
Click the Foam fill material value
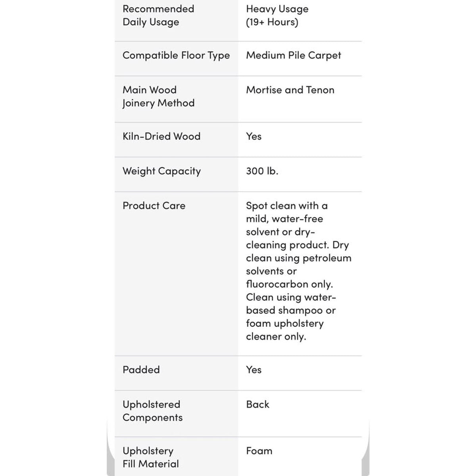259,451
